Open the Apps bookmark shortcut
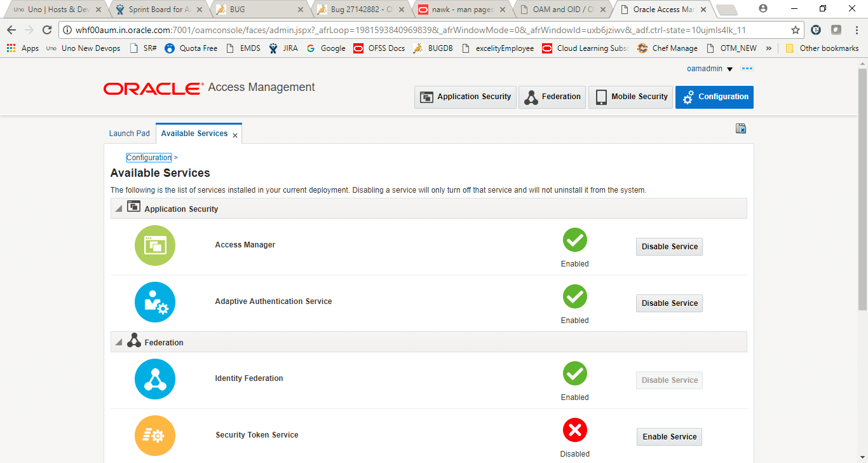This screenshot has width=868, height=463. tap(23, 48)
